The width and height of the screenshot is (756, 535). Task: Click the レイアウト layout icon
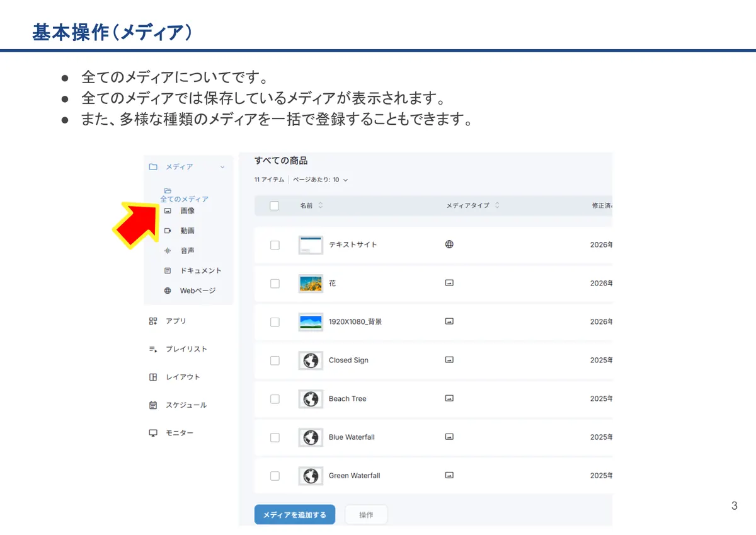152,377
